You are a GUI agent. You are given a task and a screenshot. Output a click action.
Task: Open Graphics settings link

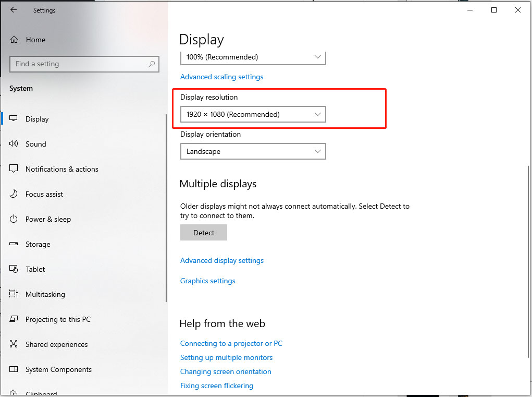click(207, 281)
